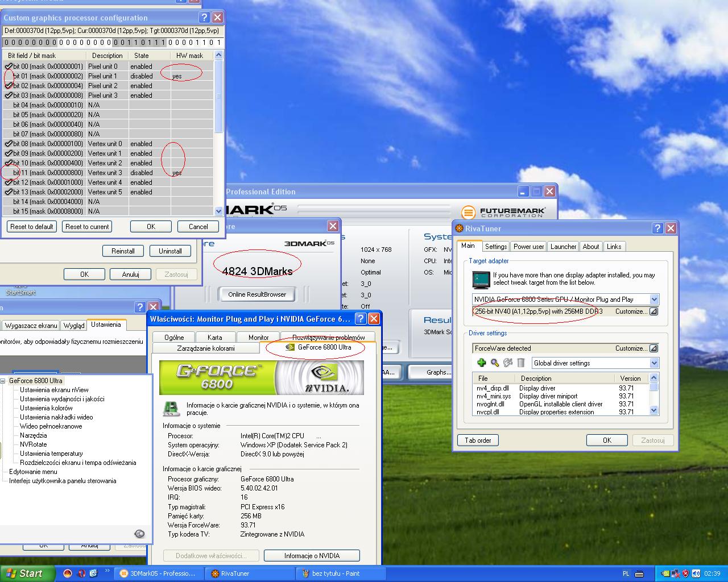Open the target adapter dropdown in RivaTuner
The height and width of the screenshot is (582, 728).
[654, 300]
